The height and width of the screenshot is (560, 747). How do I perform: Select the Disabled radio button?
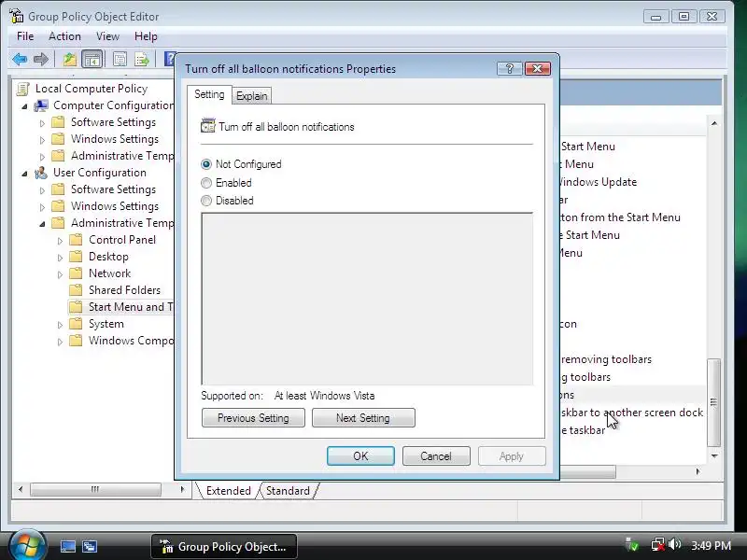click(x=206, y=201)
